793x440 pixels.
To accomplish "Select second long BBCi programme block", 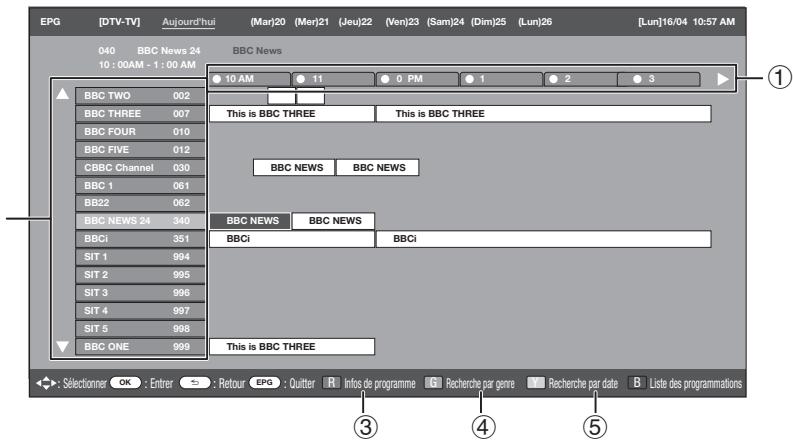I will [x=544, y=239].
